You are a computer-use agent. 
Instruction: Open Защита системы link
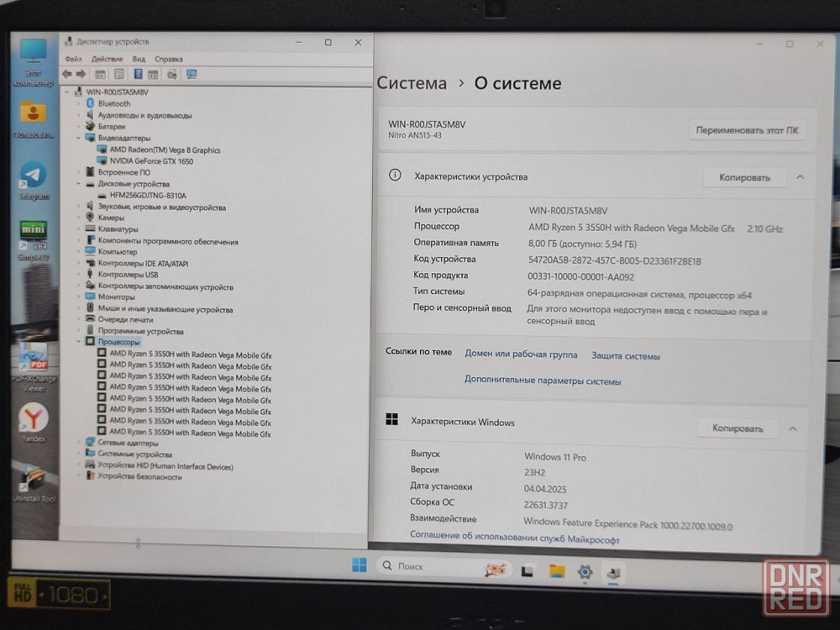[x=625, y=355]
